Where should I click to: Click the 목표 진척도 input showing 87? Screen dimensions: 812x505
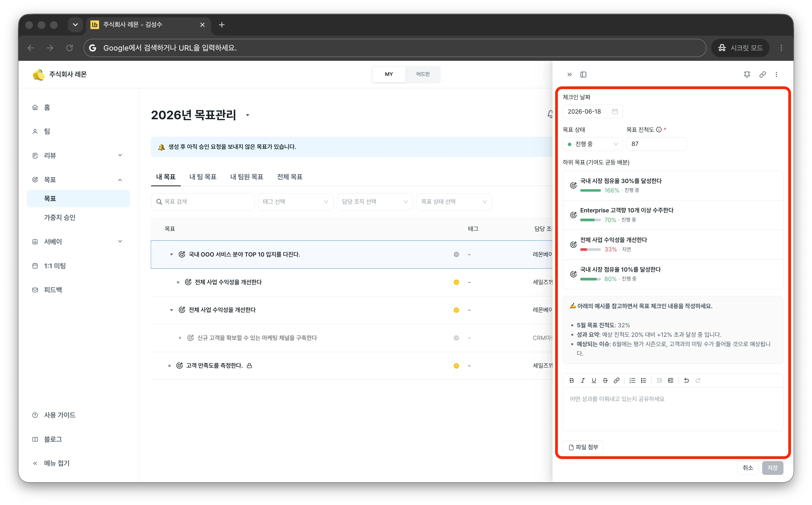[656, 144]
